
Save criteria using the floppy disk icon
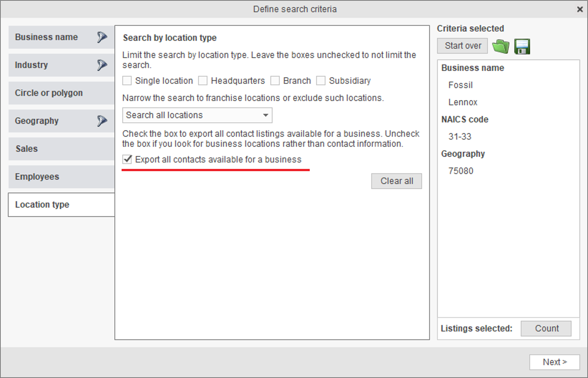[522, 46]
